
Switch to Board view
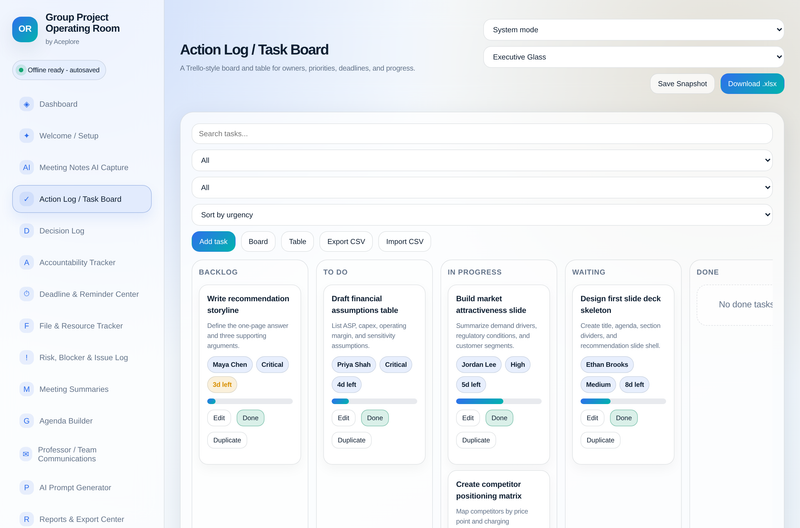coord(258,241)
